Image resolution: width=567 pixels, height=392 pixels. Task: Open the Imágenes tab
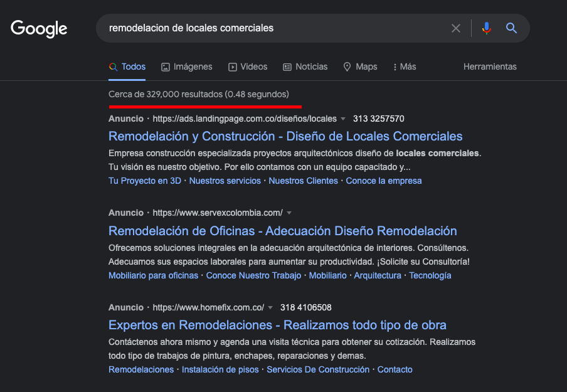point(186,67)
